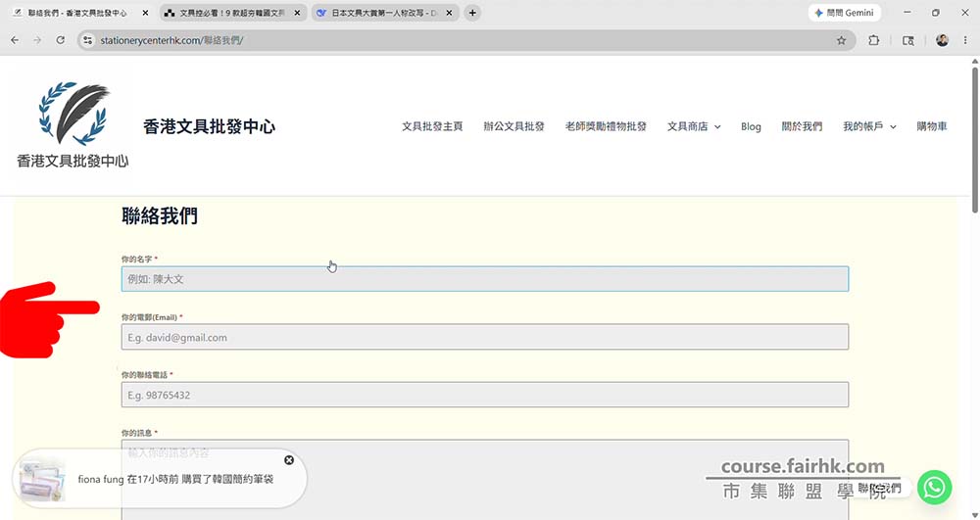This screenshot has height=520, width=980.
Task: Click the address bar URL
Action: coord(171,40)
